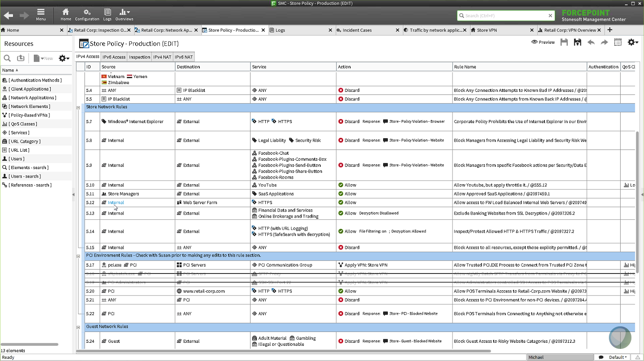The image size is (644, 361).
Task: Toggle the rule selection view icon
Action: (x=618, y=42)
